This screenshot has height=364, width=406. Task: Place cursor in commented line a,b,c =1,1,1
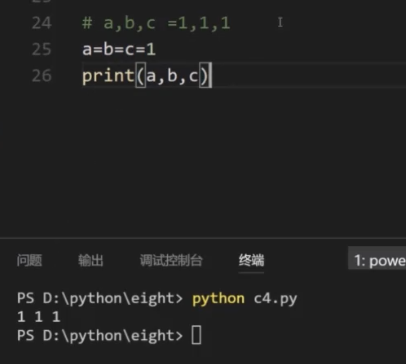[156, 23]
